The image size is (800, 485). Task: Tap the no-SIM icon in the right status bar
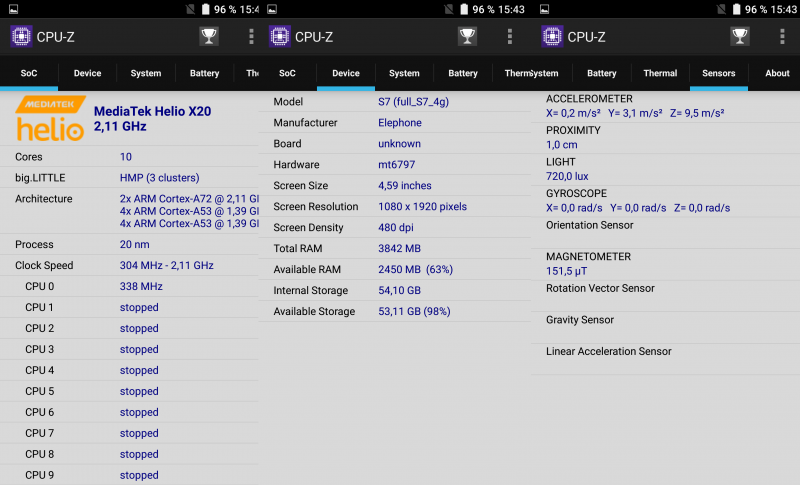coord(721,9)
